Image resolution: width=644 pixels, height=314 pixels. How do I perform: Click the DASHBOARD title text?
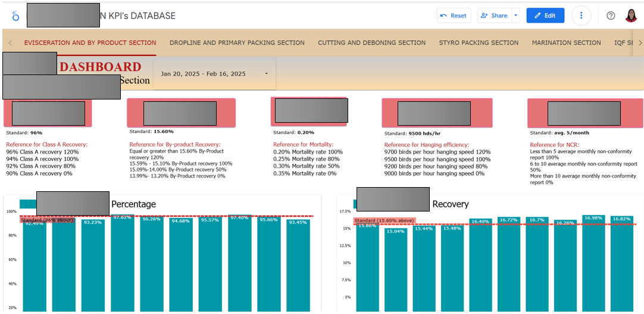pyautogui.click(x=100, y=67)
